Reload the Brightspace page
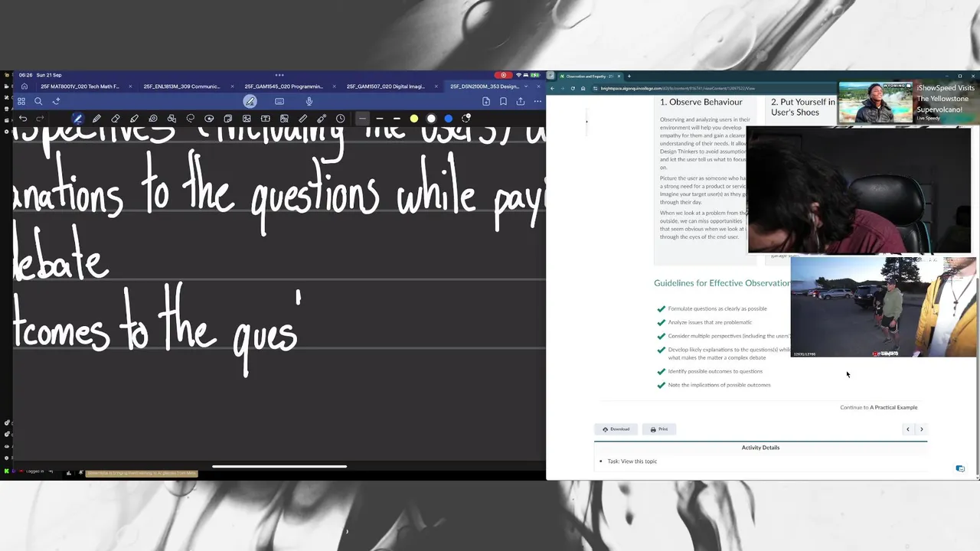The height and width of the screenshot is (551, 980). [573, 88]
